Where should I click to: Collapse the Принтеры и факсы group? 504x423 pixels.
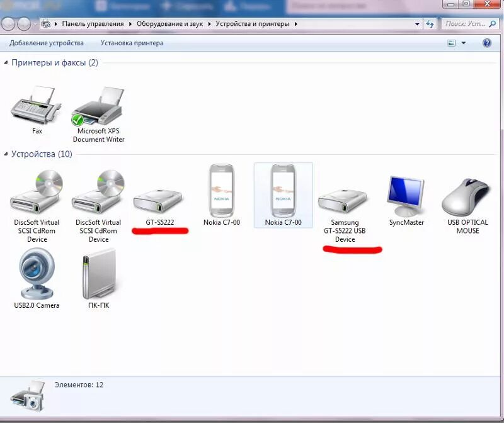coord(6,62)
